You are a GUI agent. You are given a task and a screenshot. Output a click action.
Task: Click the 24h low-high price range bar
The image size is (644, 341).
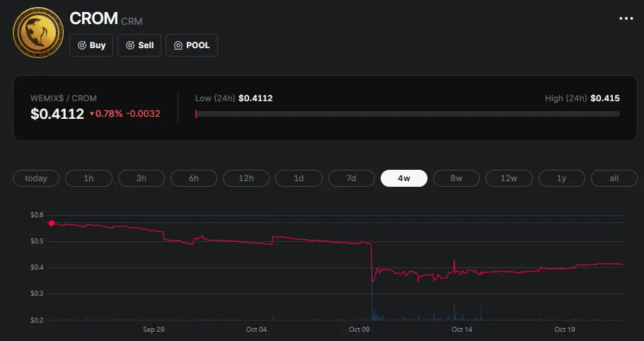(408, 114)
